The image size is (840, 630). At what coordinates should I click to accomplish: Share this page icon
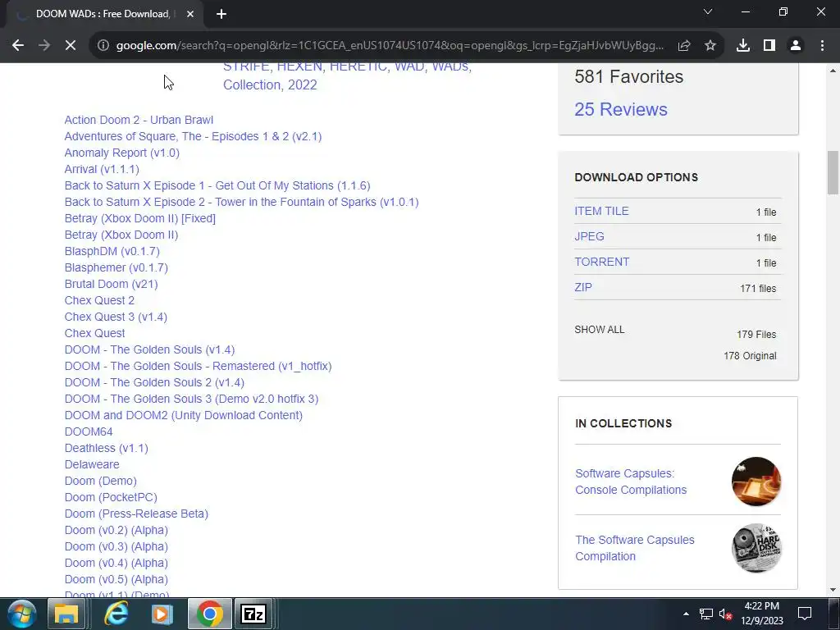tap(684, 46)
